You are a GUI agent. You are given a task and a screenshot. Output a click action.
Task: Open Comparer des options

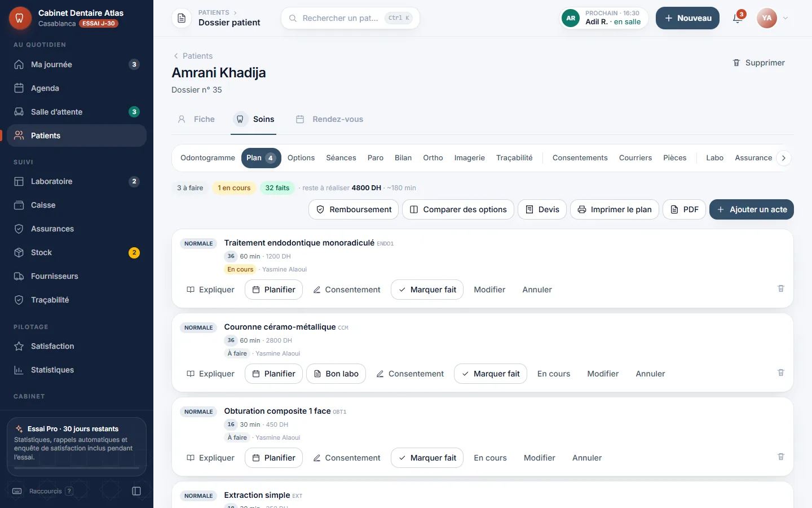(x=458, y=209)
